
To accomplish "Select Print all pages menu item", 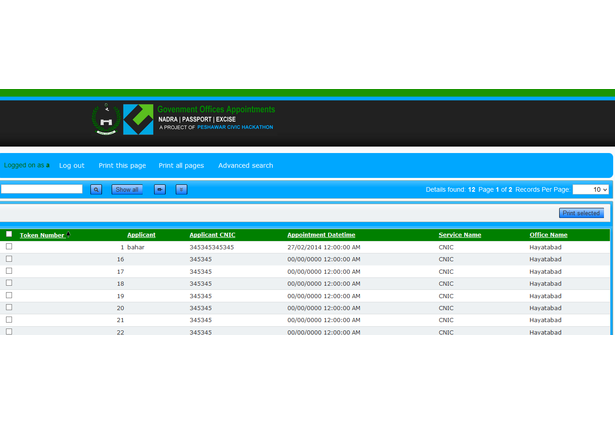I will pyautogui.click(x=181, y=166).
